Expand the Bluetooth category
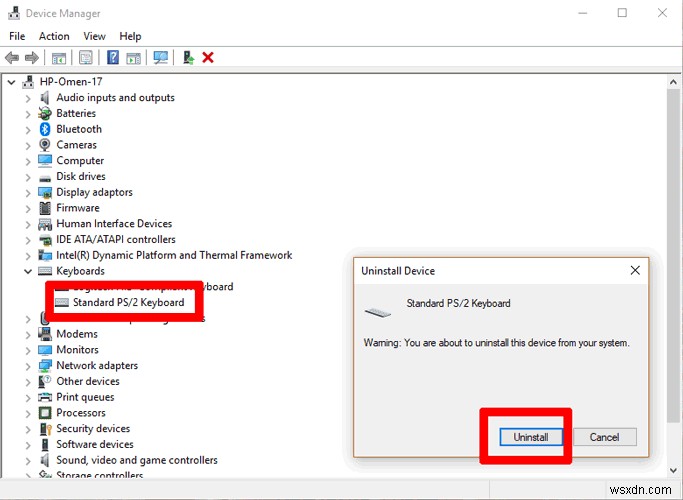The image size is (683, 500). click(x=28, y=130)
